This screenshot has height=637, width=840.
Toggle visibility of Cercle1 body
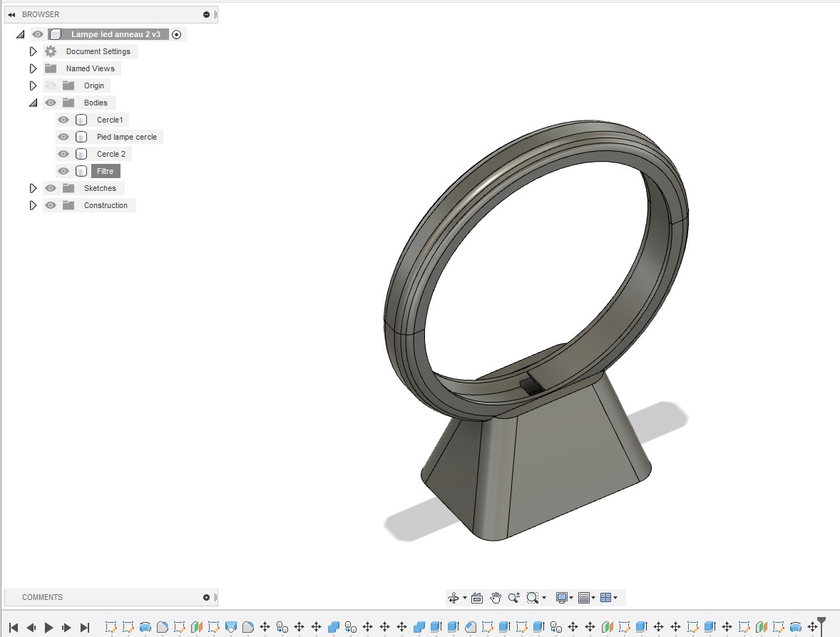(x=63, y=120)
